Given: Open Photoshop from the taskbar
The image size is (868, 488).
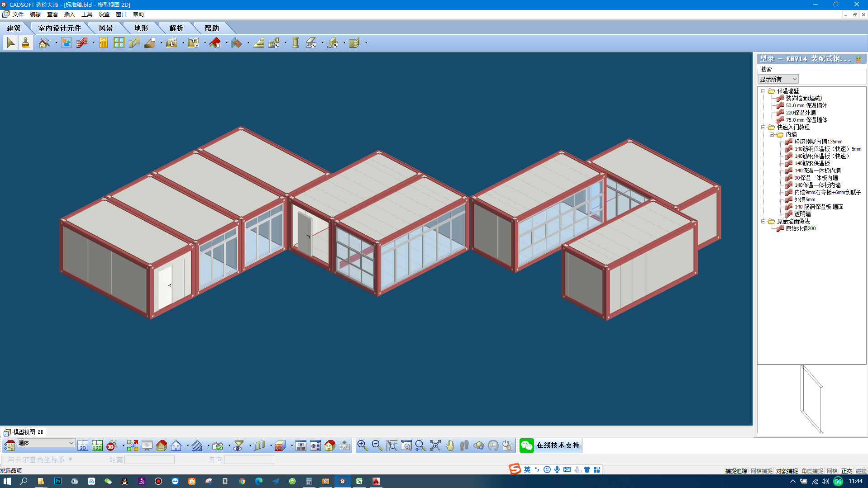Looking at the screenshot, I should 58,481.
